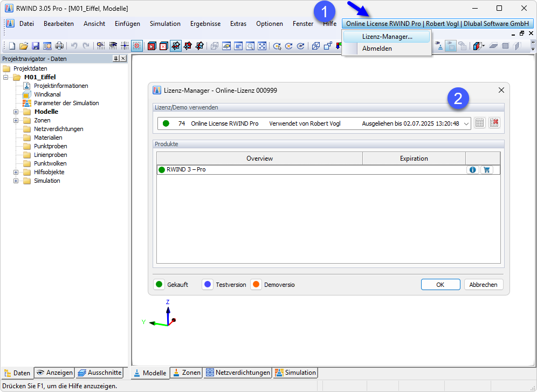Image resolution: width=537 pixels, height=392 pixels.
Task: Open the Netzverdichtungen tab below the viewport
Action: (x=238, y=373)
